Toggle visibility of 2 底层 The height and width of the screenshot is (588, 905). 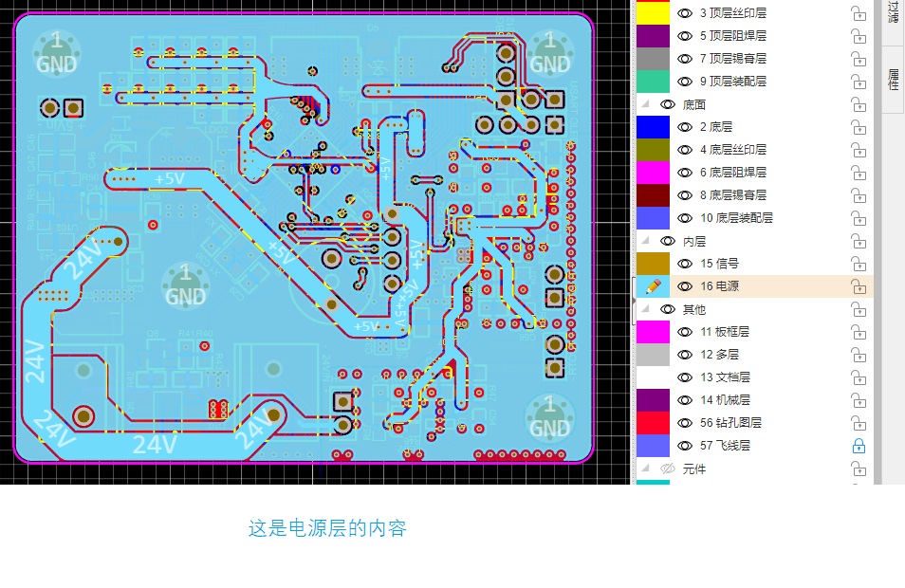pos(685,127)
